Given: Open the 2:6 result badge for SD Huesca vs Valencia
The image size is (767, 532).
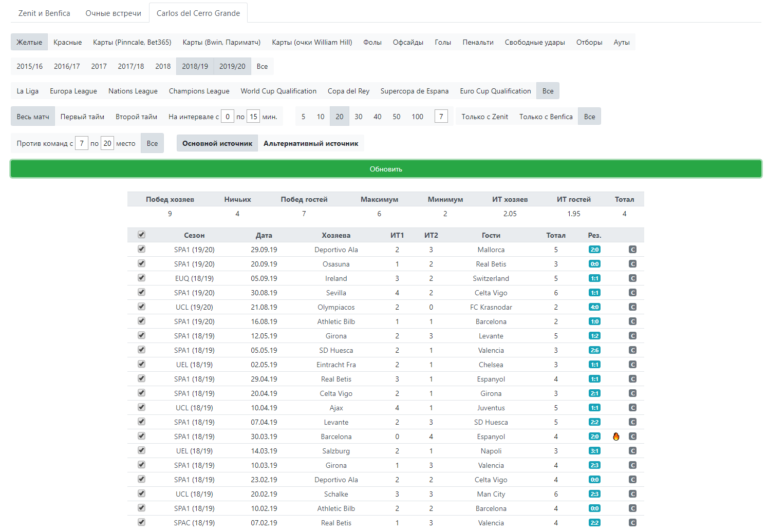Looking at the screenshot, I should (594, 350).
